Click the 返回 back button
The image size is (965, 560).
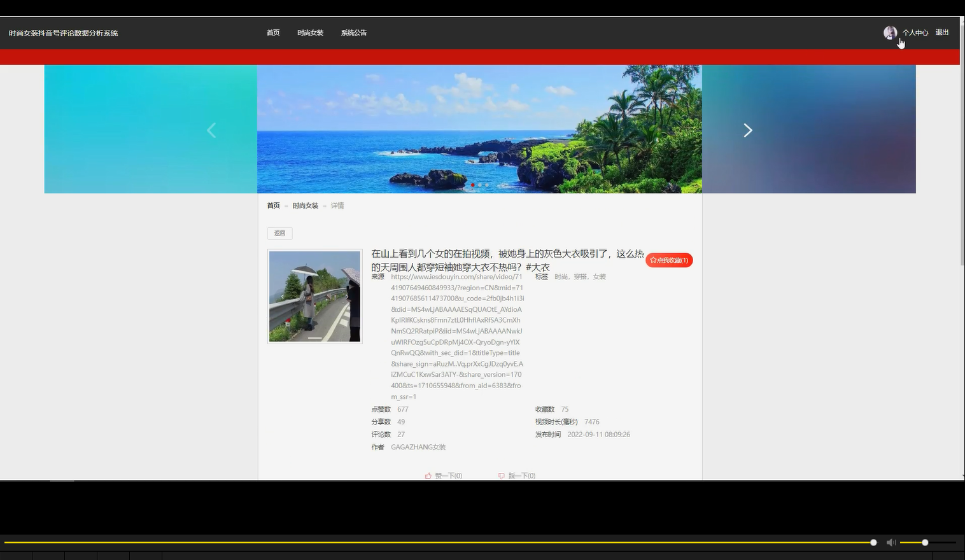coord(279,234)
